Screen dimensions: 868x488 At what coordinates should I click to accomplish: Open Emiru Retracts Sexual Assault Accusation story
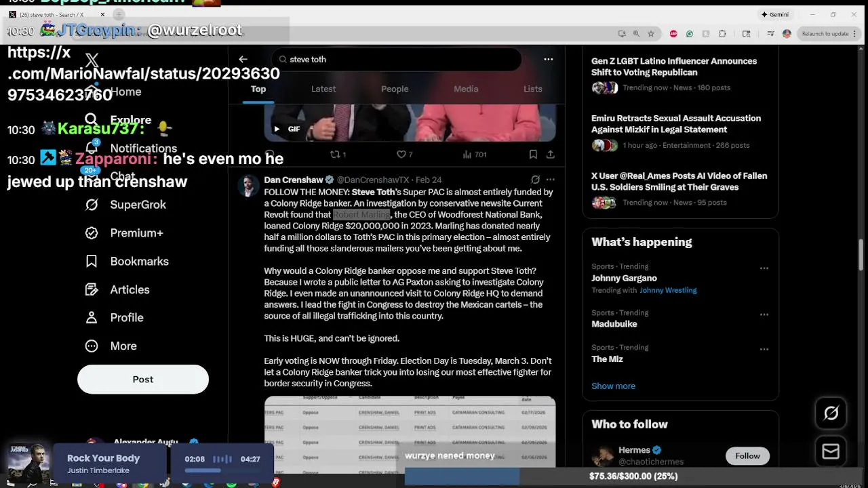(676, 123)
